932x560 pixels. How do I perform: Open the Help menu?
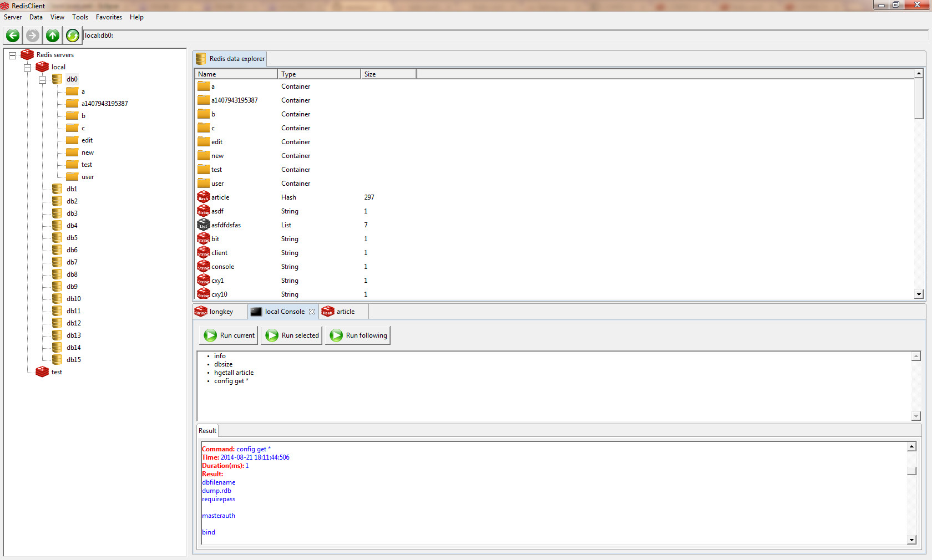[136, 17]
